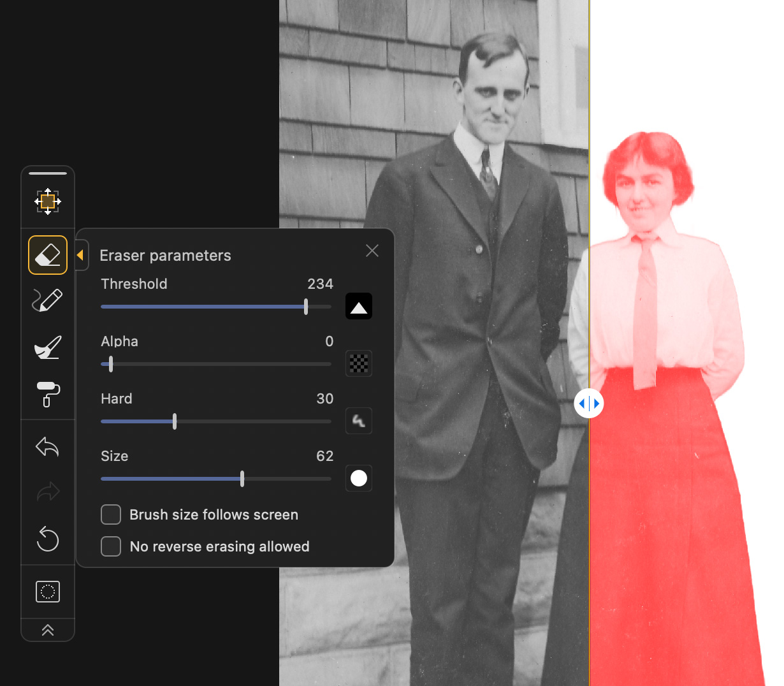Collapse Eraser parameters panel with orange arrow
Screen dimensions: 784x686
click(x=80, y=255)
